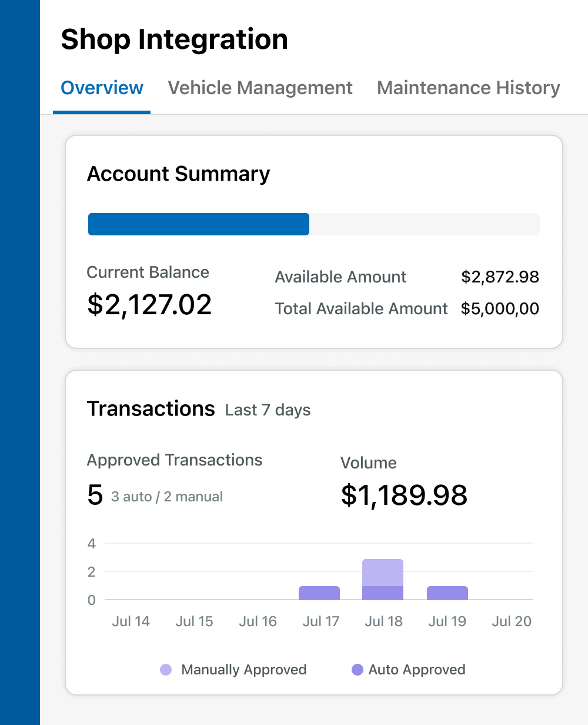
Task: Select the Auto Approved legend dot
Action: (x=358, y=670)
